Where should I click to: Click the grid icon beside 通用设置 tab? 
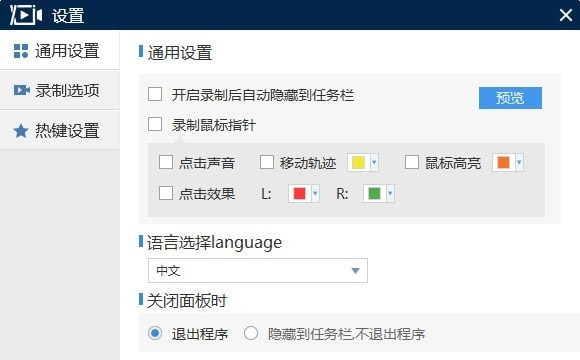pos(21,51)
